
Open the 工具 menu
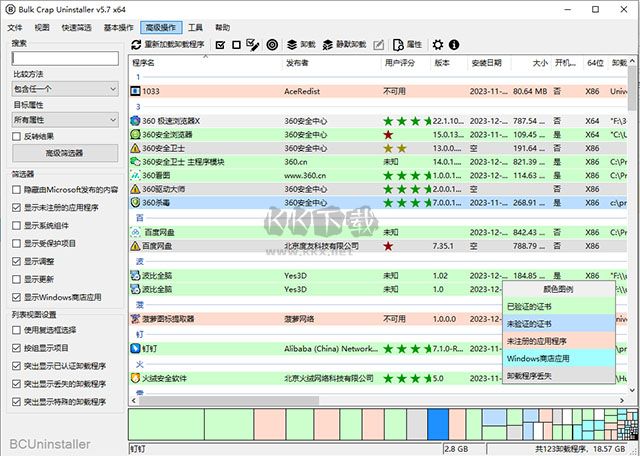click(x=195, y=27)
